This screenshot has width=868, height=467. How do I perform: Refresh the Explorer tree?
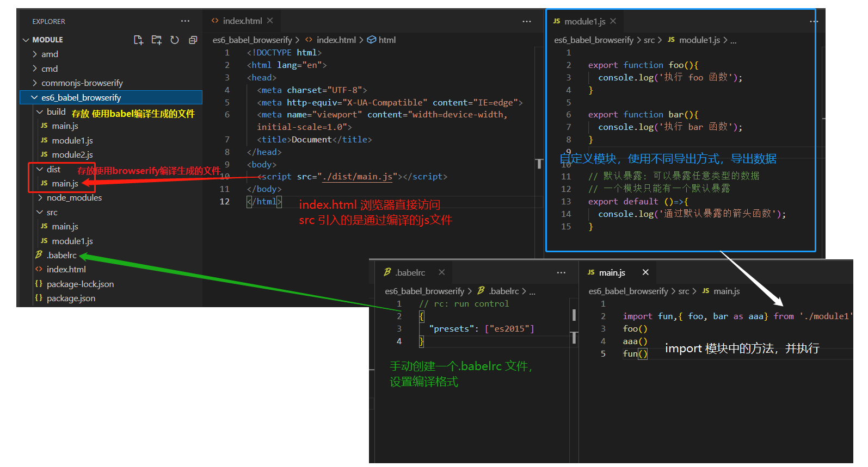pyautogui.click(x=175, y=40)
